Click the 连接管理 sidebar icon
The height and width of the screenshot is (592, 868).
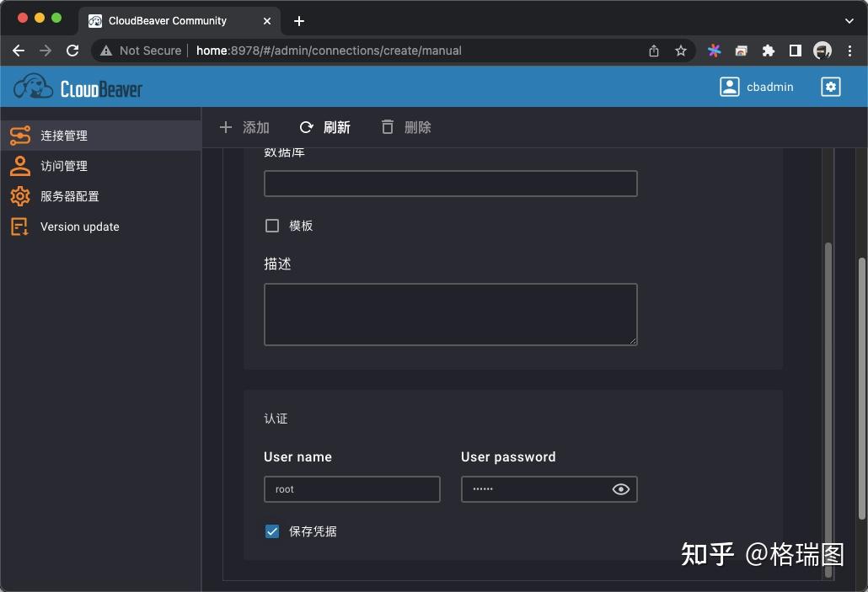tap(20, 136)
